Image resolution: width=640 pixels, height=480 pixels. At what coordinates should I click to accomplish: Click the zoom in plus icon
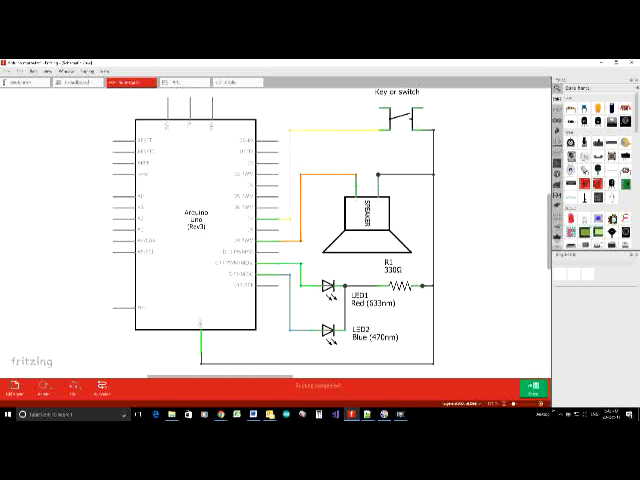541,404
